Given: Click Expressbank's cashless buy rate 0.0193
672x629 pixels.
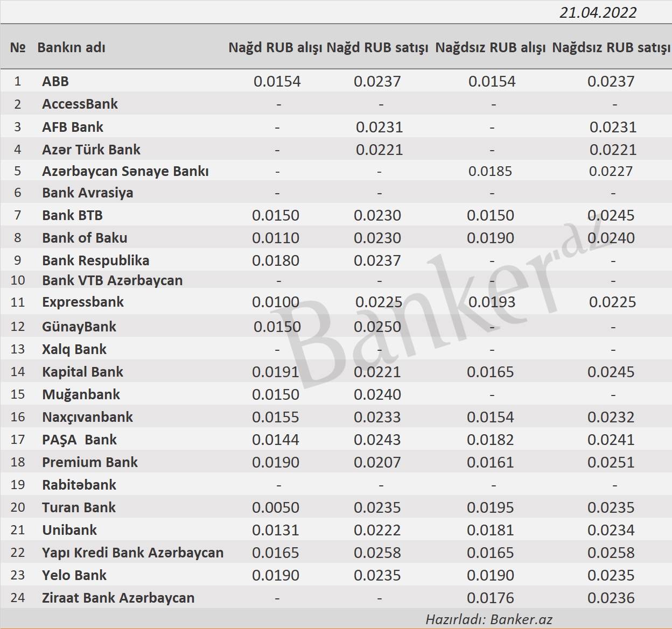Looking at the screenshot, I should click(492, 302).
